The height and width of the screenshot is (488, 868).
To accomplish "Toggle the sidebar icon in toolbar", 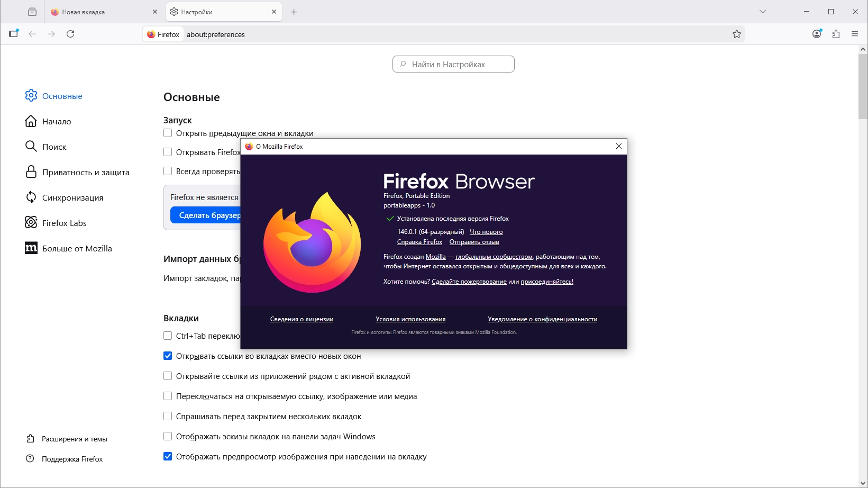I will pos(14,34).
